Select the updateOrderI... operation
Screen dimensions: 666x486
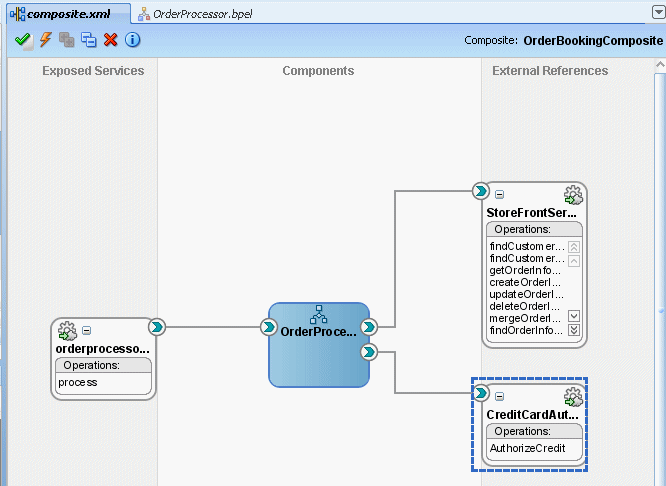pyautogui.click(x=526, y=294)
